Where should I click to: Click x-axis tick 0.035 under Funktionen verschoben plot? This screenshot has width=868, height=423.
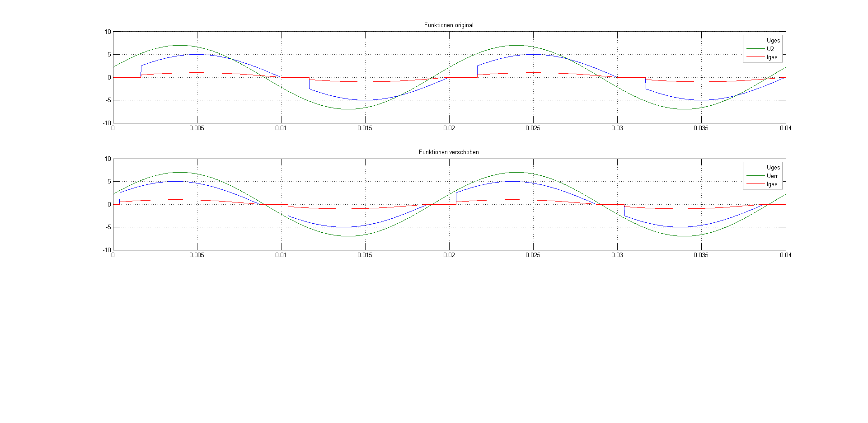pos(701,255)
